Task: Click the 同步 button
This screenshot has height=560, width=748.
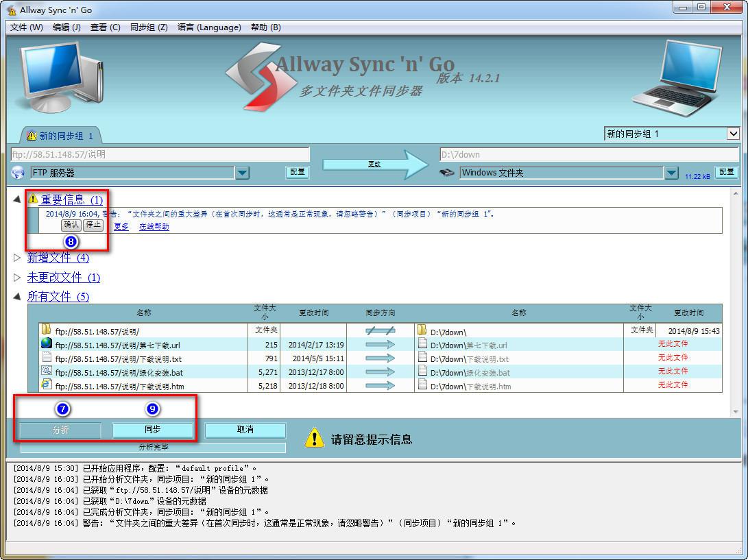Action: 152,430
